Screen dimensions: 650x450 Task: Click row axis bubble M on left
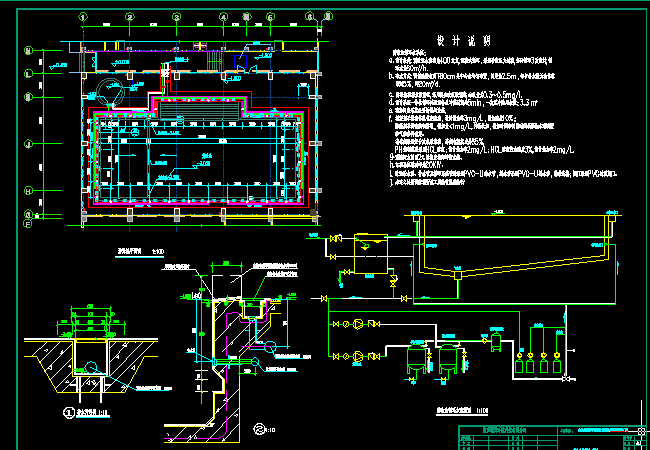point(29,50)
